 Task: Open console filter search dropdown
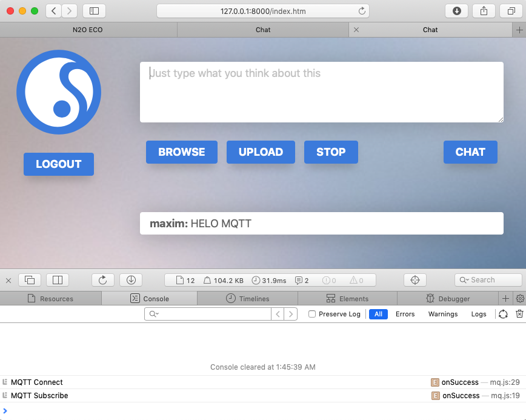154,314
